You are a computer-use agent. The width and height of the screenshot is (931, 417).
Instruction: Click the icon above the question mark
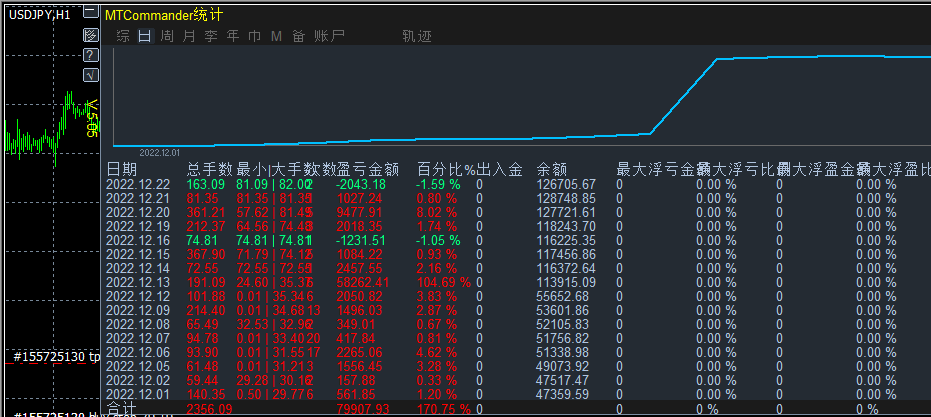[90, 35]
